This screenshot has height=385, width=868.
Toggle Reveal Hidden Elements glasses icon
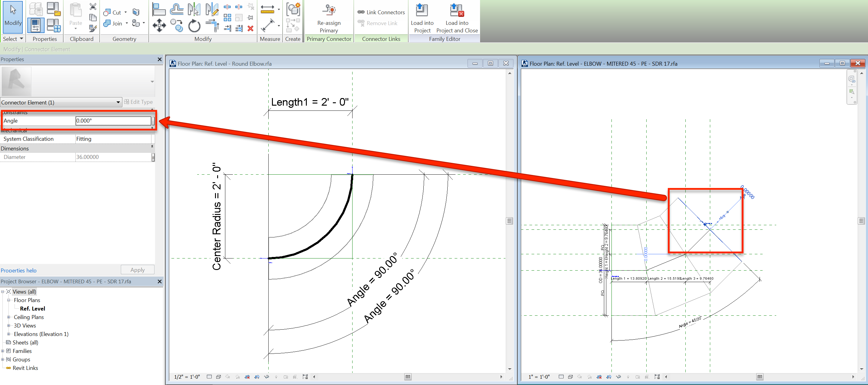click(267, 377)
